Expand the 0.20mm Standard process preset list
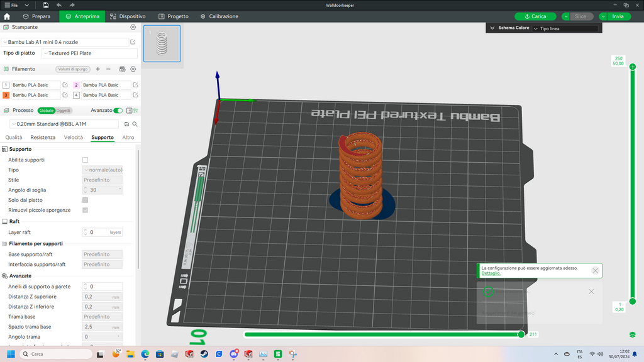Image resolution: width=644 pixels, height=362 pixels. pos(64,124)
